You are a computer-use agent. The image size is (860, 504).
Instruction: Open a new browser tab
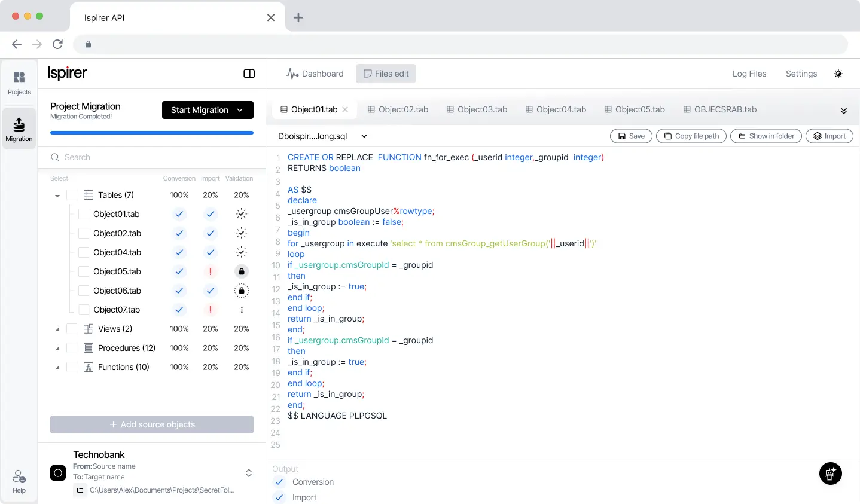point(298,17)
